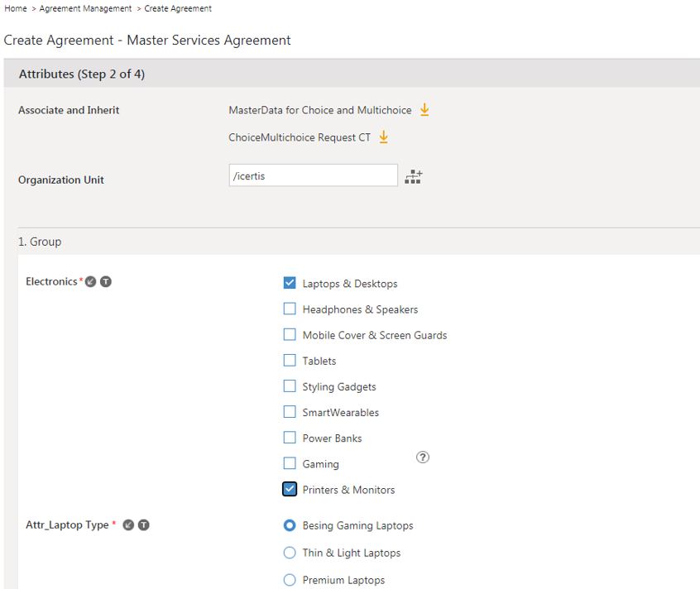The image size is (700, 589).
Task: Enable the Headphones & Speakers checkbox
Action: 290,309
